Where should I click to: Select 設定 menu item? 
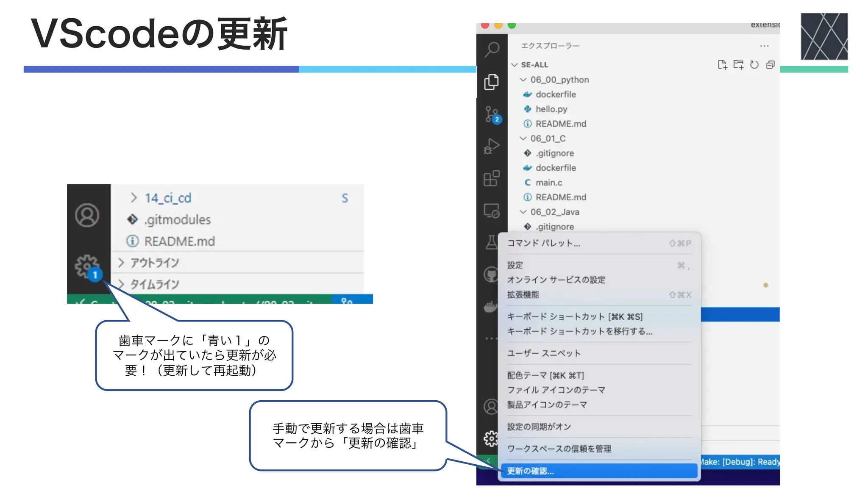point(599,265)
